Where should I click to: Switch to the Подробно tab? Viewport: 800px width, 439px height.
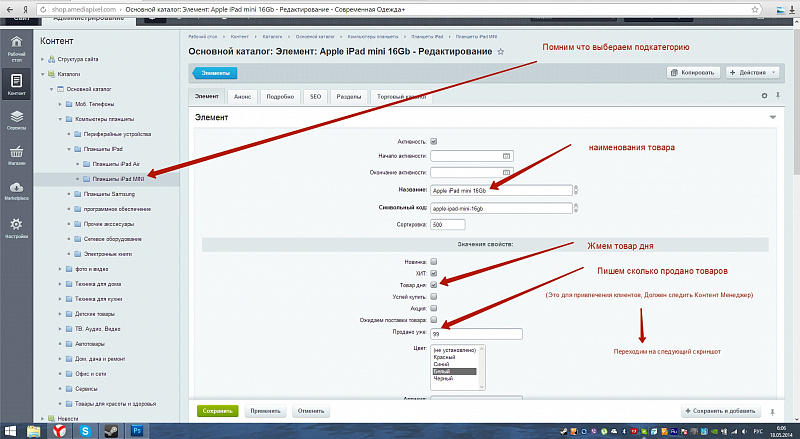pyautogui.click(x=280, y=96)
